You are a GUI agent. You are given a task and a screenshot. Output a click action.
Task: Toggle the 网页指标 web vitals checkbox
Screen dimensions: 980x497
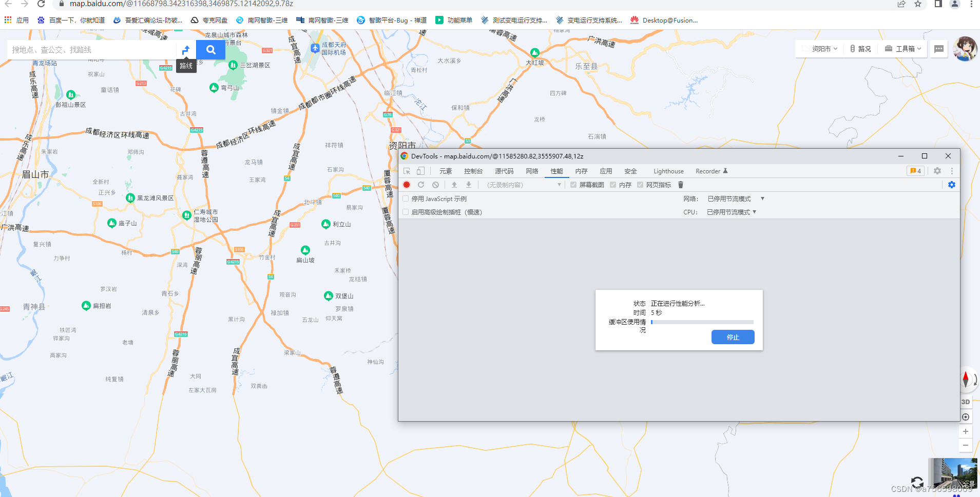click(640, 185)
